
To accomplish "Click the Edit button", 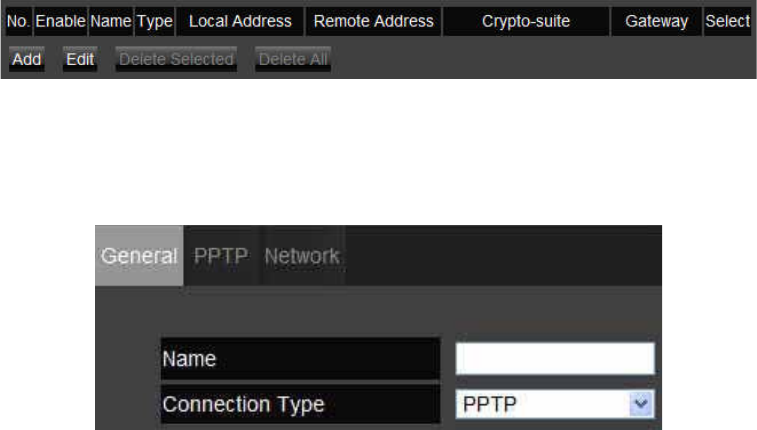I will 80,59.
